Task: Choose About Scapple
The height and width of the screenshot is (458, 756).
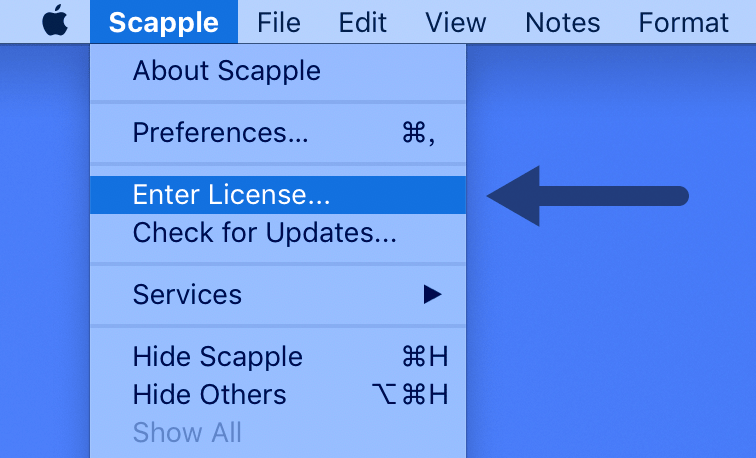Action: pos(227,71)
